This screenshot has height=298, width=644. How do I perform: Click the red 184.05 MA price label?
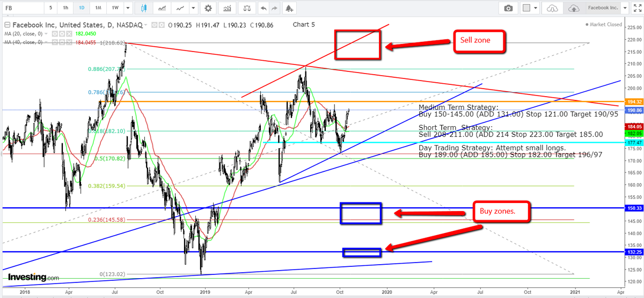633,126
